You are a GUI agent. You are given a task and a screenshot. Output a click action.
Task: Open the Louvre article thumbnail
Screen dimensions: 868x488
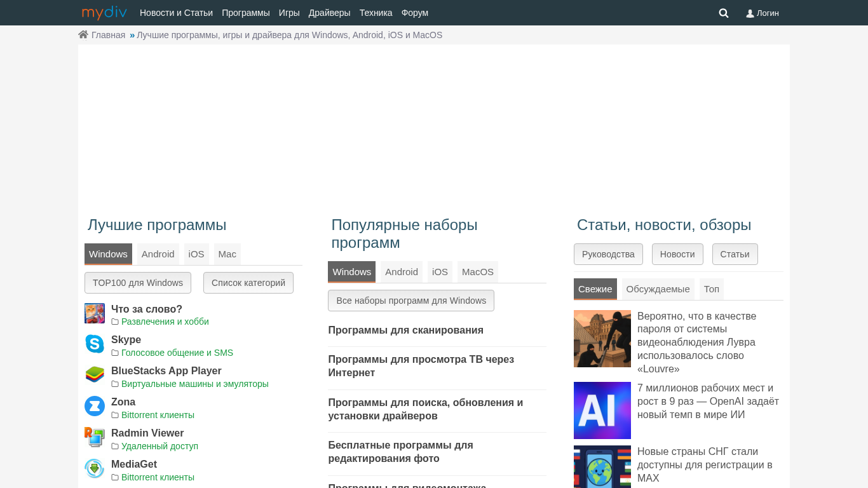pos(602,339)
